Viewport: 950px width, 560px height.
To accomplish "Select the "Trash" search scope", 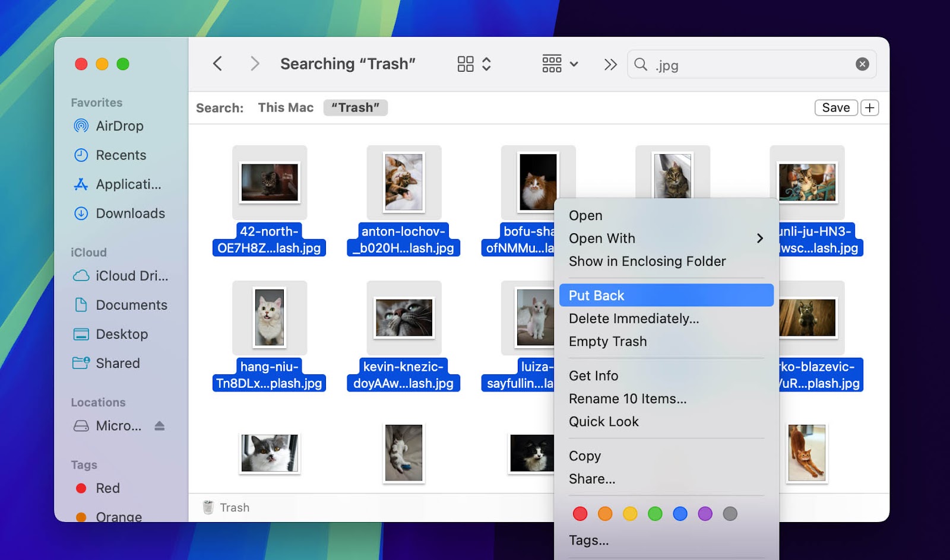I will pos(355,107).
